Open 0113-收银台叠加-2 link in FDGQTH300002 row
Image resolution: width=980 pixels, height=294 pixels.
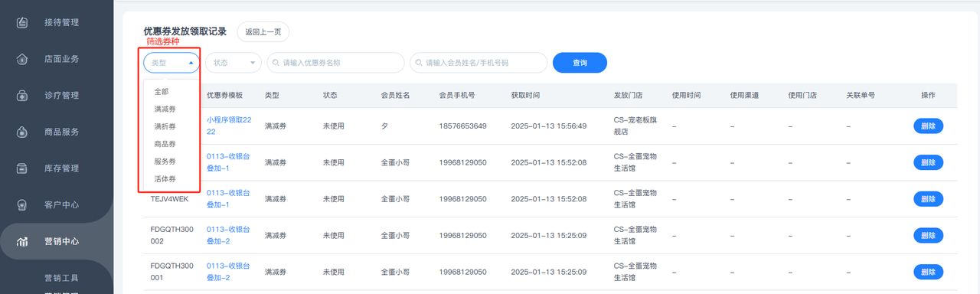(x=228, y=235)
